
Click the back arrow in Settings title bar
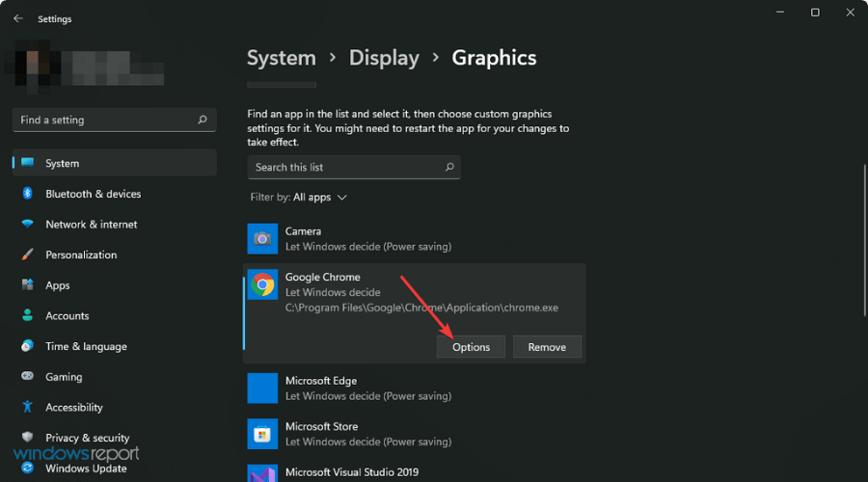[x=18, y=19]
